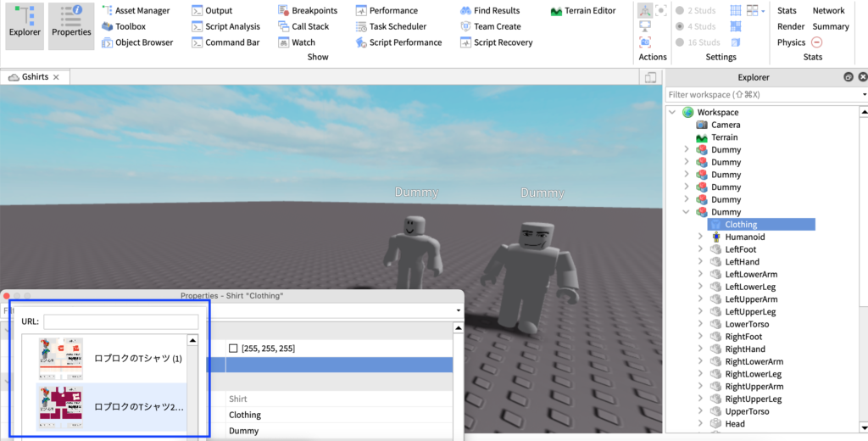Image resolution: width=868 pixels, height=441 pixels.
Task: Click the Explorer tree scroll-up arrow
Action: tap(864, 112)
